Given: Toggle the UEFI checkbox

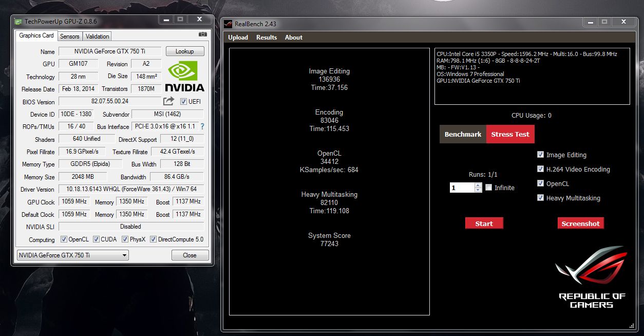Looking at the screenshot, I should pyautogui.click(x=183, y=102).
